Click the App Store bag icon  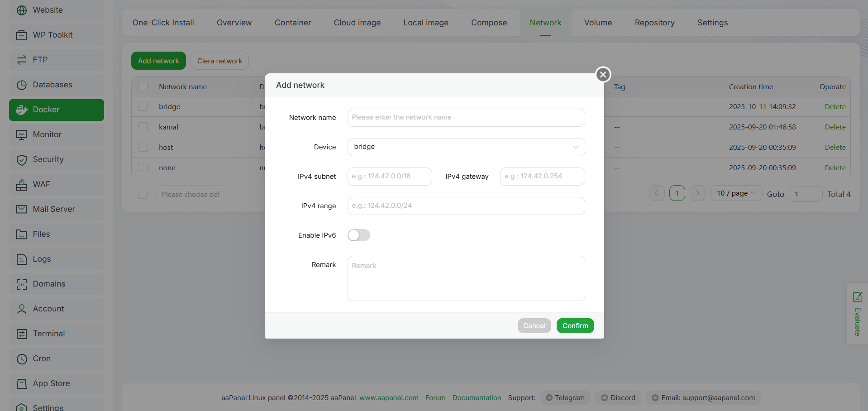(22, 383)
